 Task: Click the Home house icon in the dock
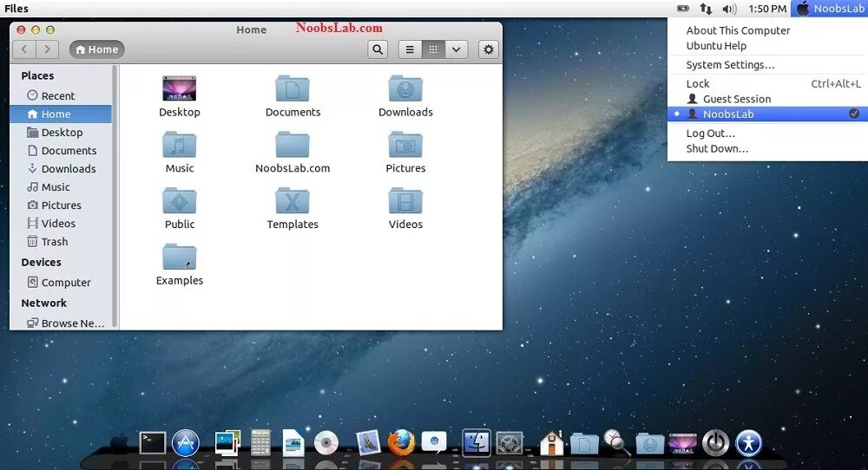pos(551,443)
